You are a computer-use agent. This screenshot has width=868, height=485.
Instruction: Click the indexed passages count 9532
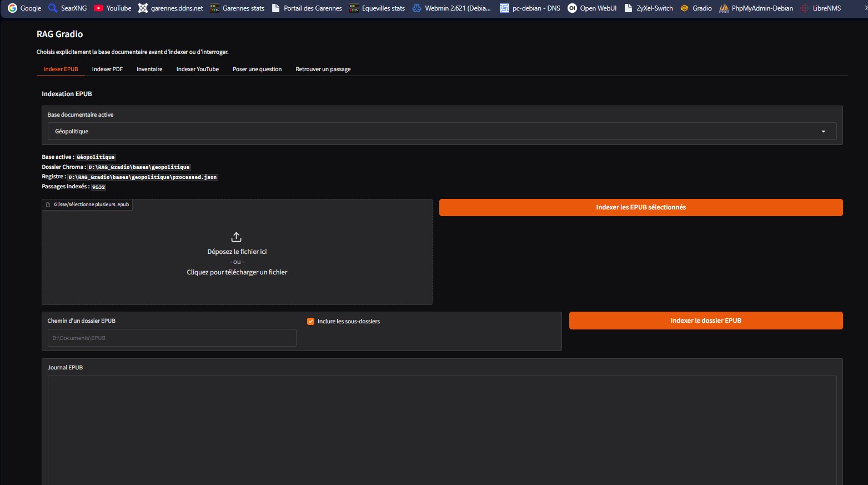[98, 187]
